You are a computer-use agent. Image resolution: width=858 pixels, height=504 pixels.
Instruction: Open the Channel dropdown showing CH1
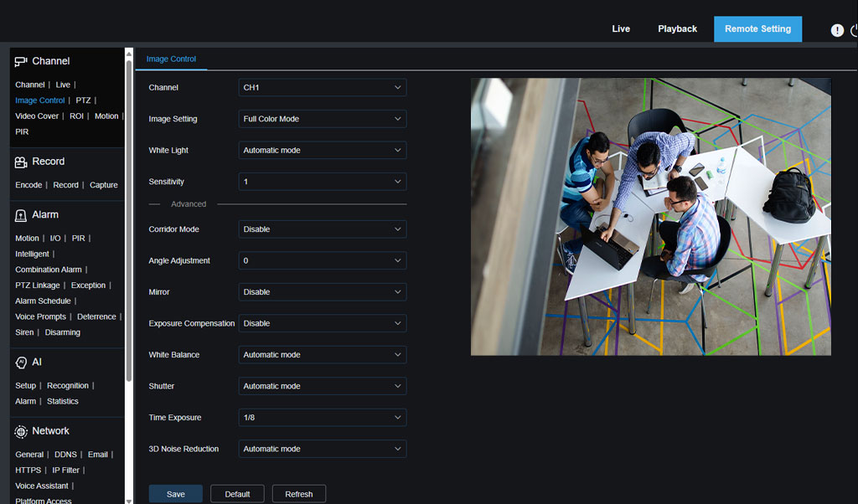[322, 87]
